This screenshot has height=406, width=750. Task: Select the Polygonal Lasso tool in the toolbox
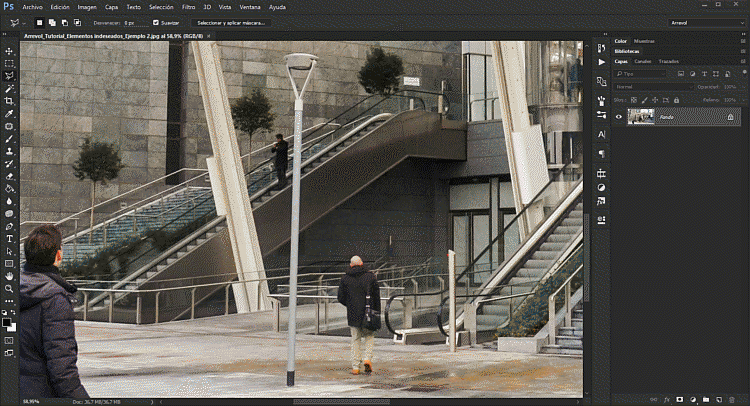(9, 76)
